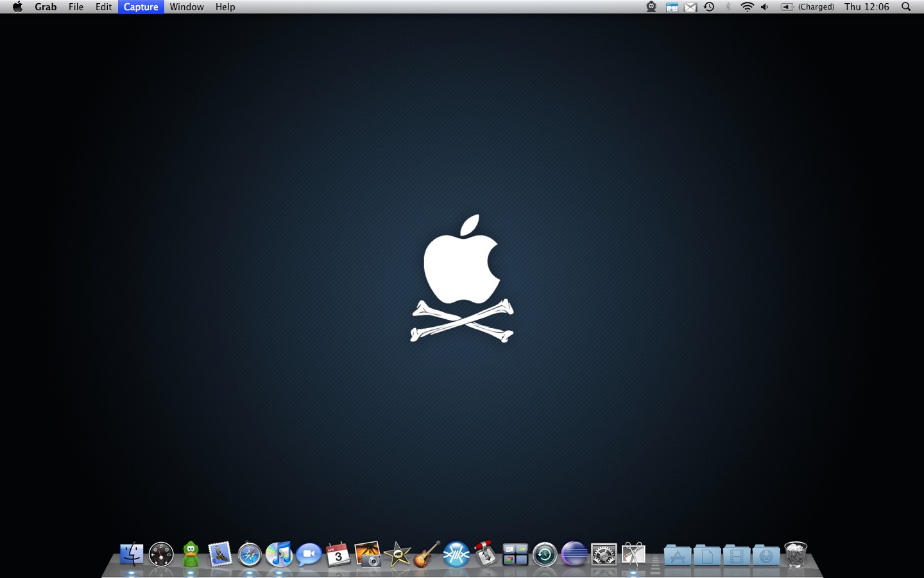
Task: Open Time Machine status menu
Action: coord(709,7)
